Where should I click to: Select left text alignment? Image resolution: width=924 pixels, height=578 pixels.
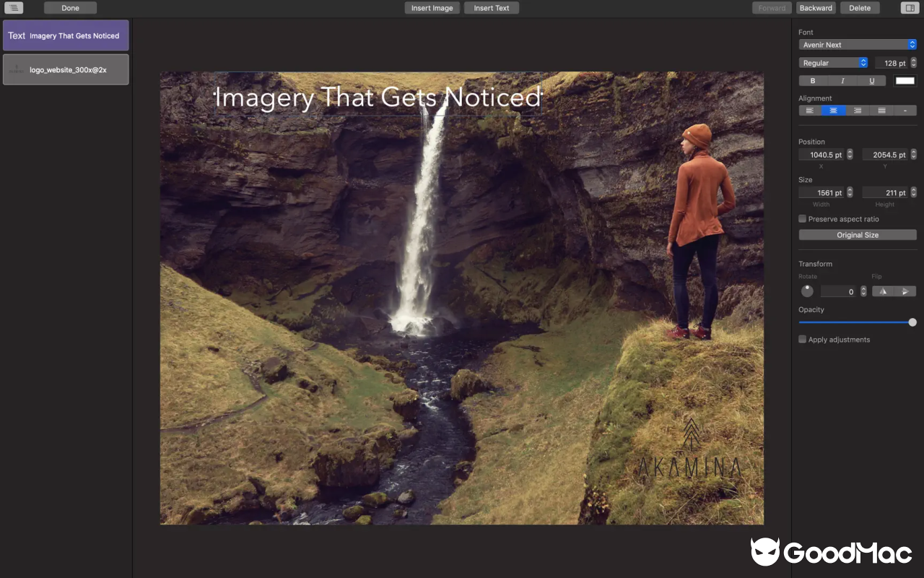809,111
